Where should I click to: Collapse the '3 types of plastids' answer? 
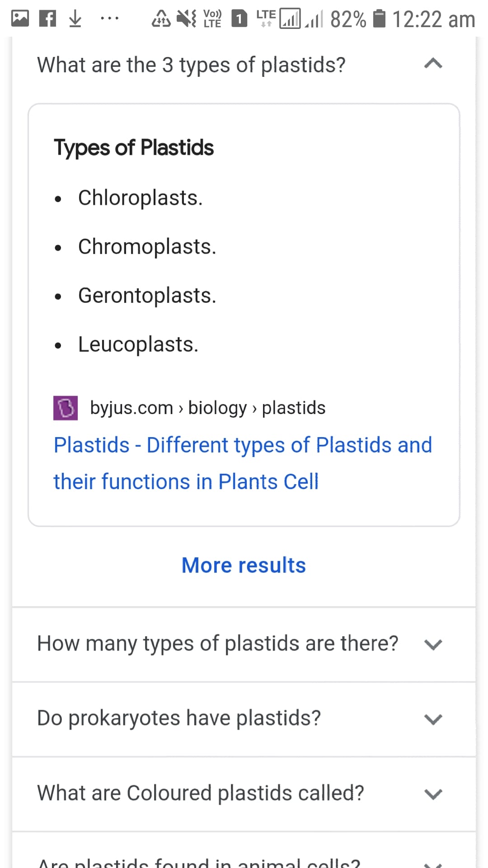[x=433, y=63]
